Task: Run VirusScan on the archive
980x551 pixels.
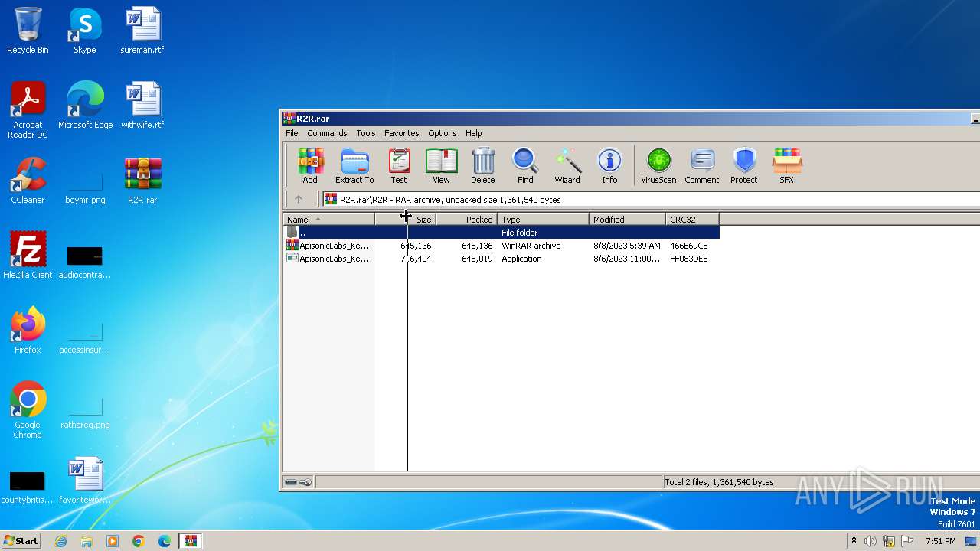Action: pos(658,166)
